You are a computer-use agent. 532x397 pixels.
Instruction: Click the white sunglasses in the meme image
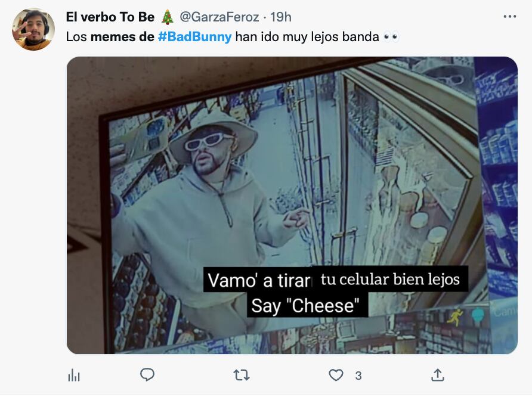click(x=208, y=142)
